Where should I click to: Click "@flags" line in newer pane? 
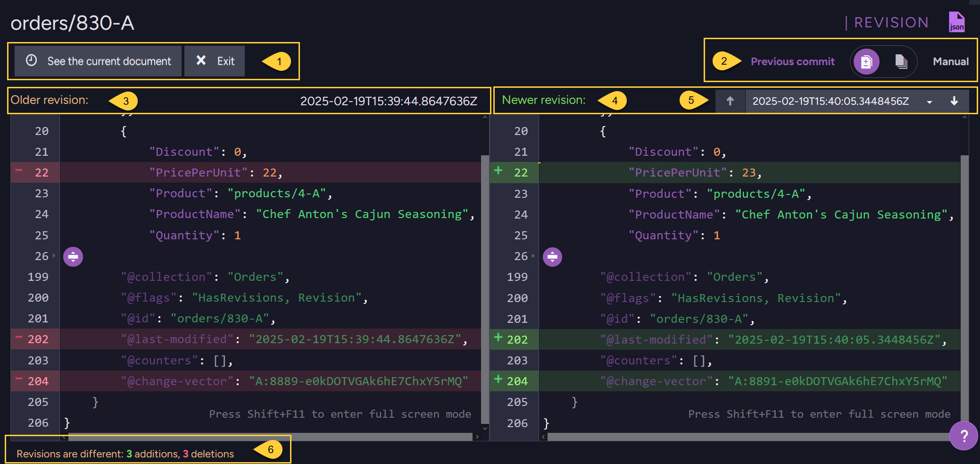[723, 298]
